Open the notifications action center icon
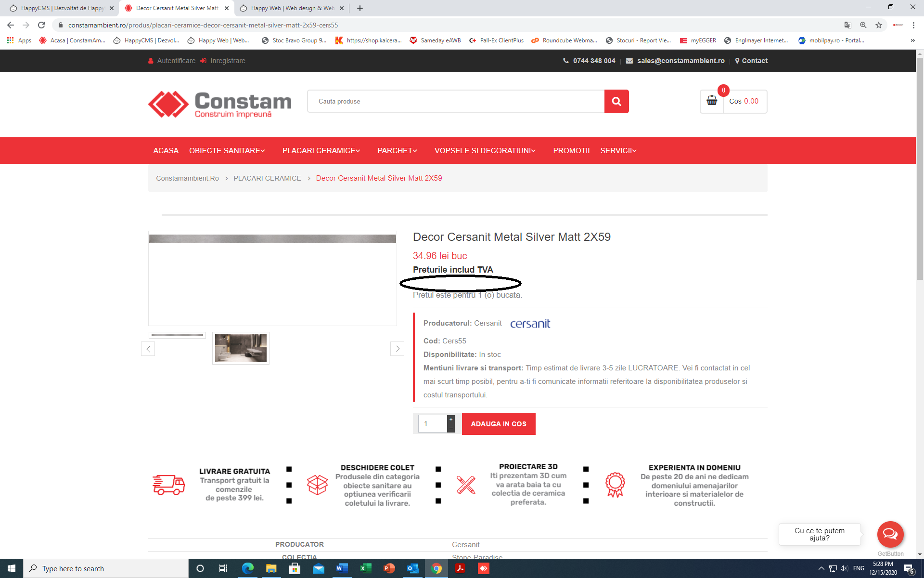The width and height of the screenshot is (924, 578). (909, 568)
